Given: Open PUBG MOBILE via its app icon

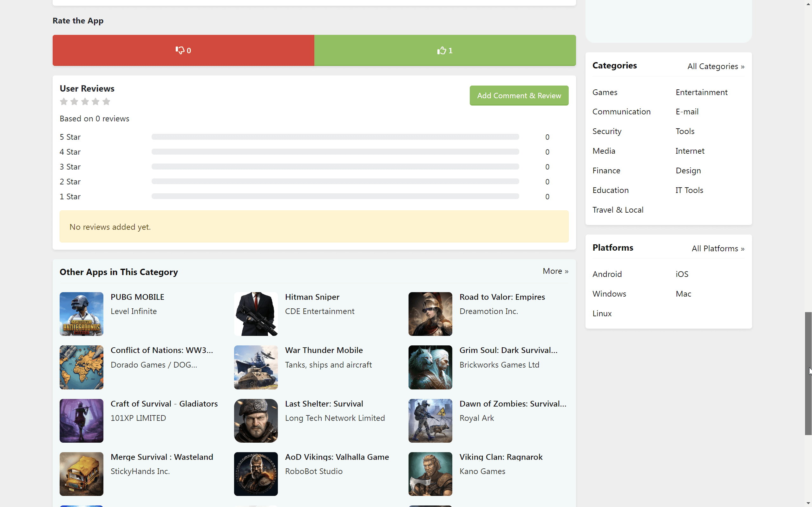Looking at the screenshot, I should point(81,314).
